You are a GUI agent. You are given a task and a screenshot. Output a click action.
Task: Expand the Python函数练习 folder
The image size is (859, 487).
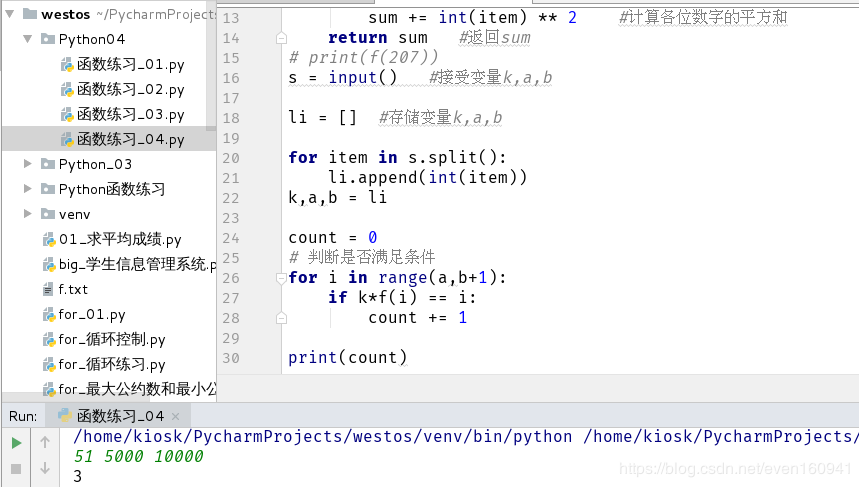(x=29, y=189)
